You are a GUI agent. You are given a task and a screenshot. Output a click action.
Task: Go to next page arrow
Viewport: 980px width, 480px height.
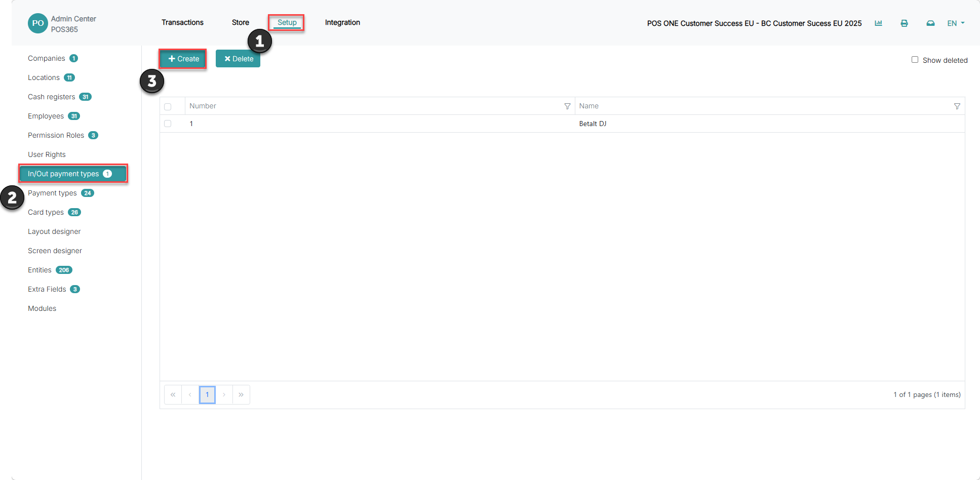click(224, 394)
